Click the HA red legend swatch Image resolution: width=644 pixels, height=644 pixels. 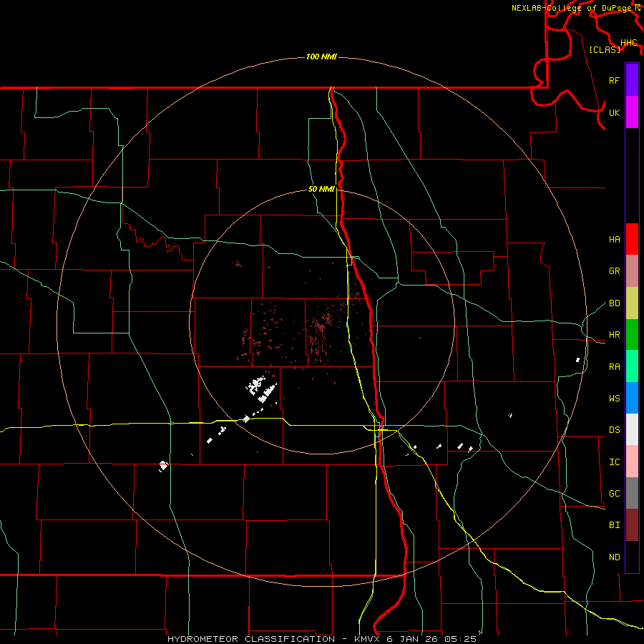pyautogui.click(x=632, y=239)
